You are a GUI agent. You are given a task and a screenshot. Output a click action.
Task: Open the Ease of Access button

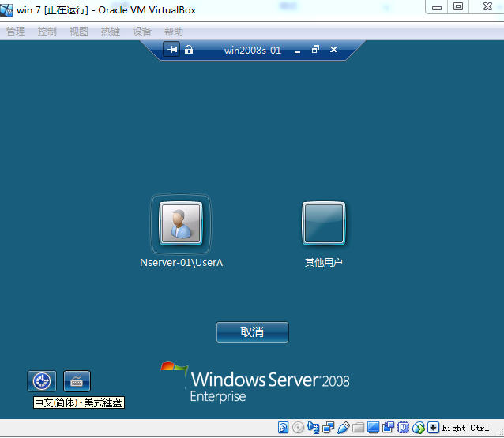tap(42, 381)
